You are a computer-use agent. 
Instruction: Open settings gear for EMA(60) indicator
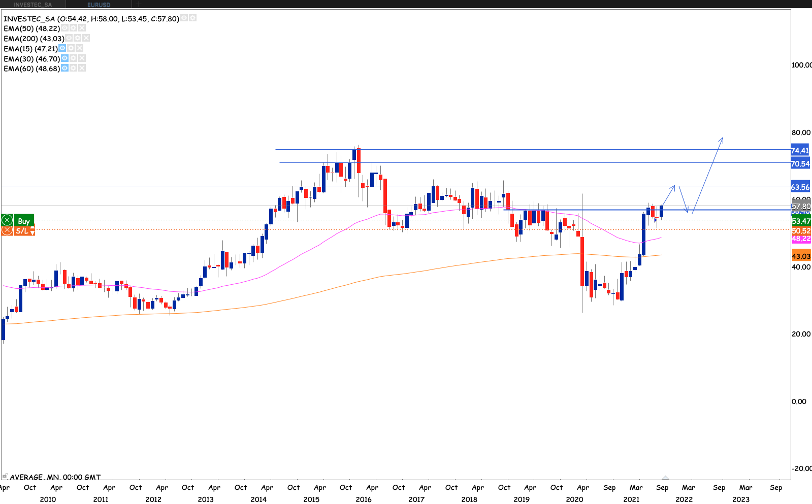[73, 68]
